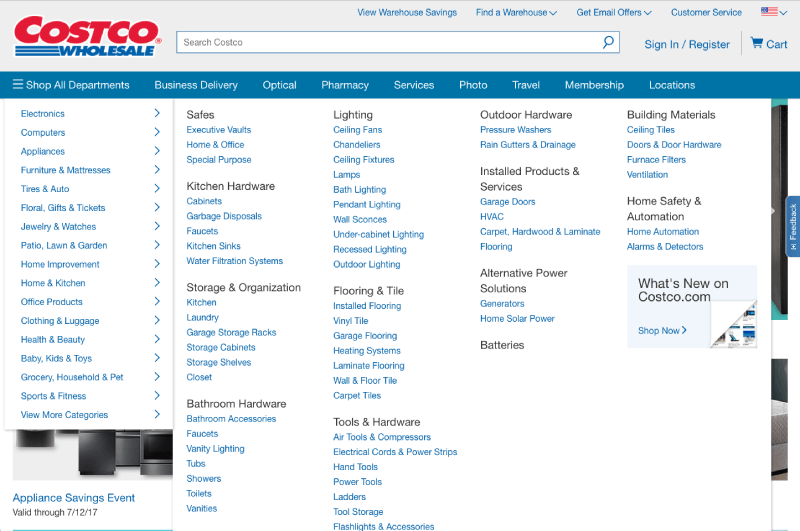Screen dimensions: 800x531
Task: Open the Vinyl Tile link
Action: [351, 321]
